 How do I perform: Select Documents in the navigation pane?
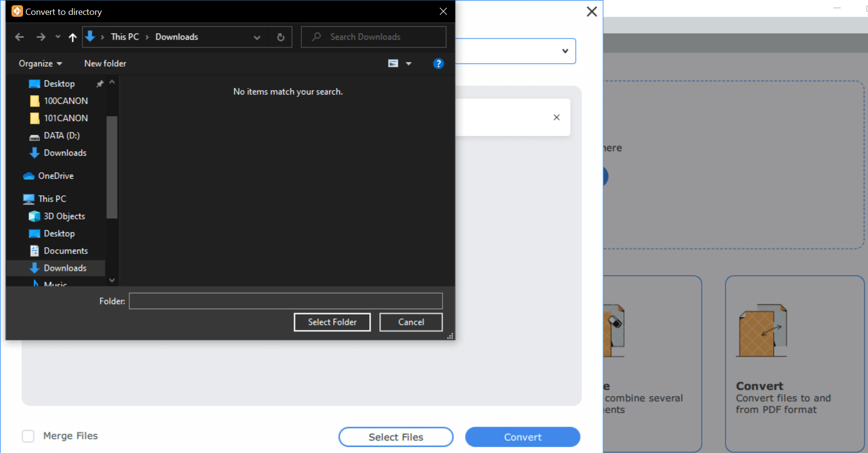tap(66, 250)
